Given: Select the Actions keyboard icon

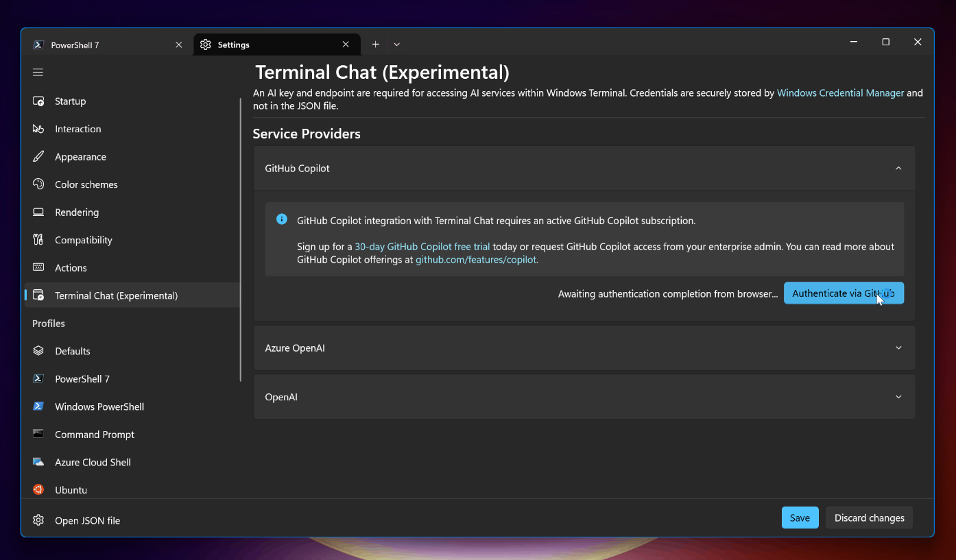Looking at the screenshot, I should [x=38, y=267].
